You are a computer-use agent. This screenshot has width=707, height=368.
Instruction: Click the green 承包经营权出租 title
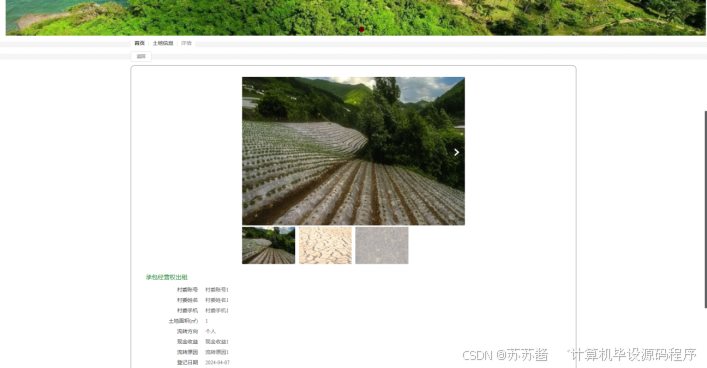166,277
